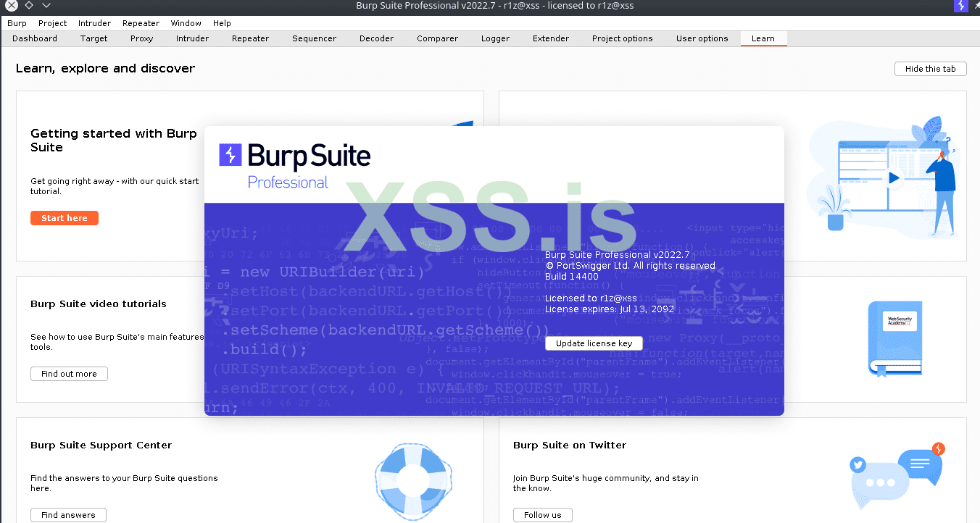Click the diamond icon in the title bar
The width and height of the screenshot is (980, 523).
tap(29, 6)
